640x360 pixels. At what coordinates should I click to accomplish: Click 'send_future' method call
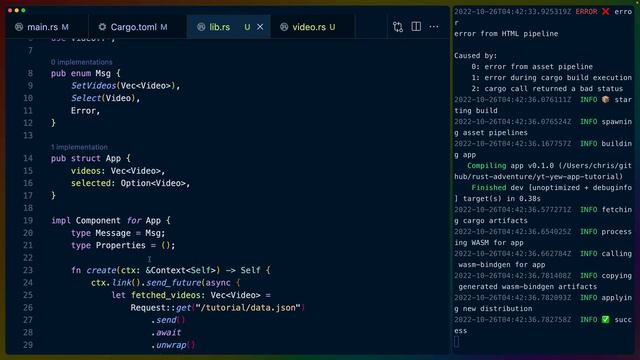click(x=173, y=282)
